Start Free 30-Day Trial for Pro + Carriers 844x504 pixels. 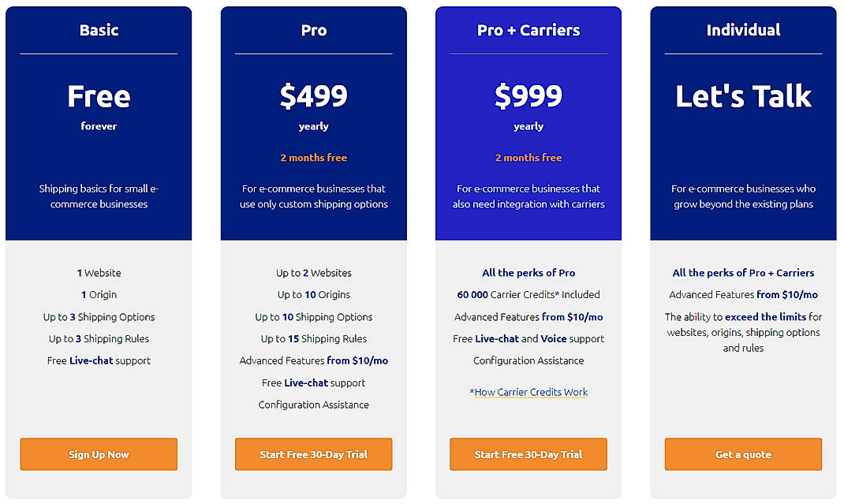coord(528,454)
